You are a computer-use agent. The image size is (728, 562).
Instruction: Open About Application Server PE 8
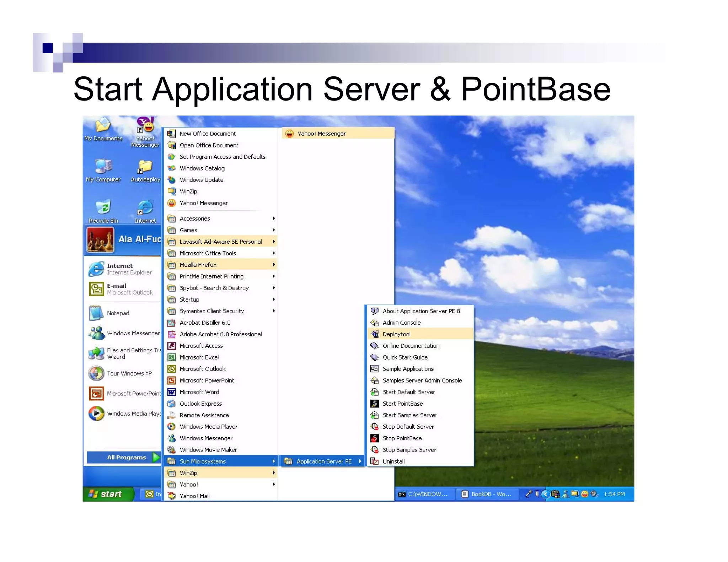click(420, 311)
